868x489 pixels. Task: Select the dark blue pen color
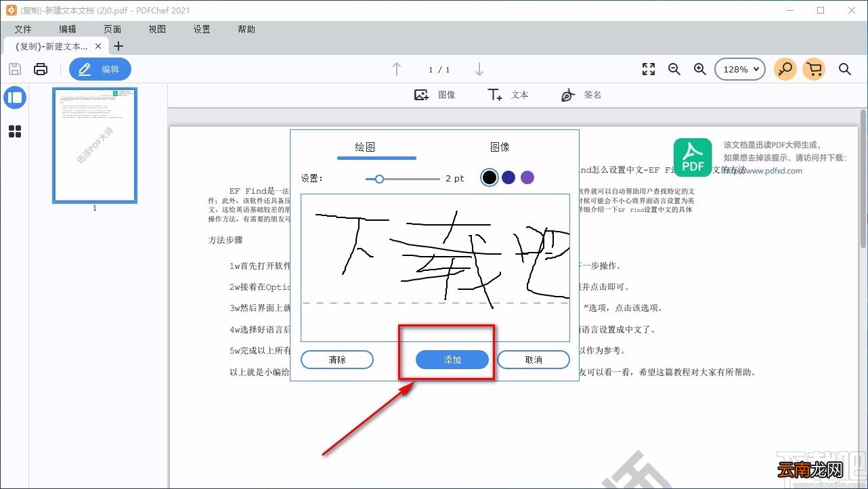click(x=508, y=177)
